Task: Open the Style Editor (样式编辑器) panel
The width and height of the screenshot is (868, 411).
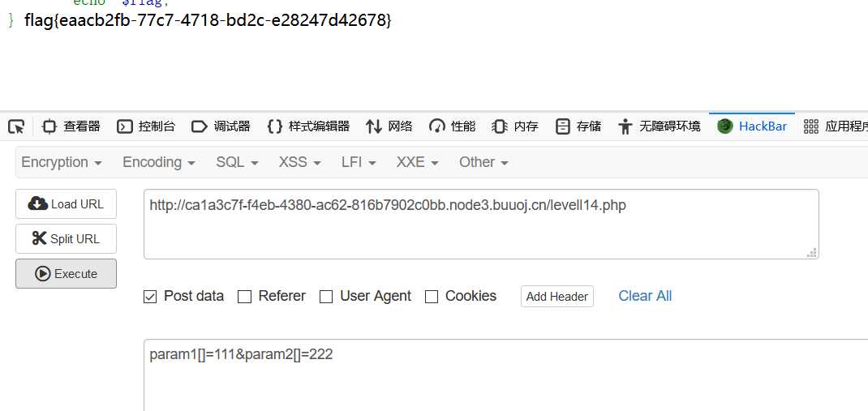Action: tap(307, 126)
